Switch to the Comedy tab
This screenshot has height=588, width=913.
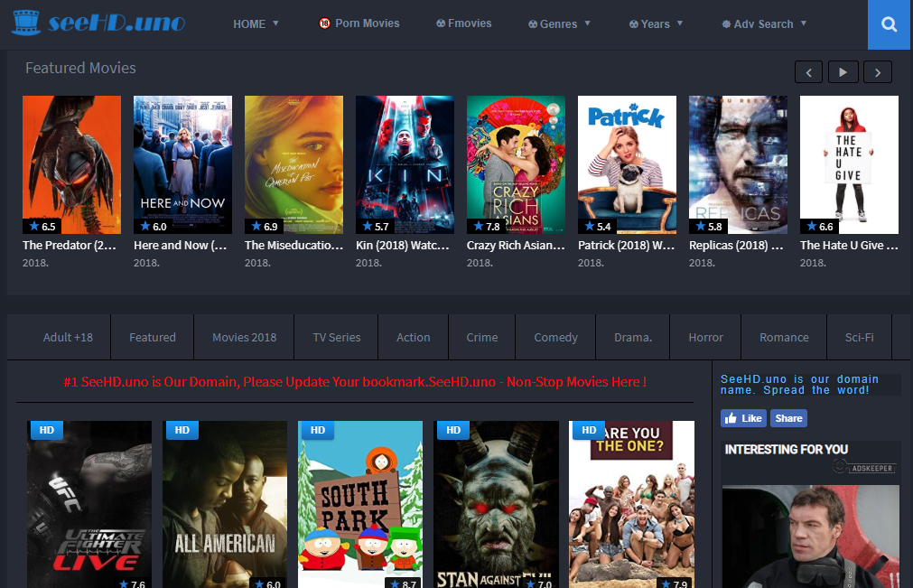click(x=555, y=337)
